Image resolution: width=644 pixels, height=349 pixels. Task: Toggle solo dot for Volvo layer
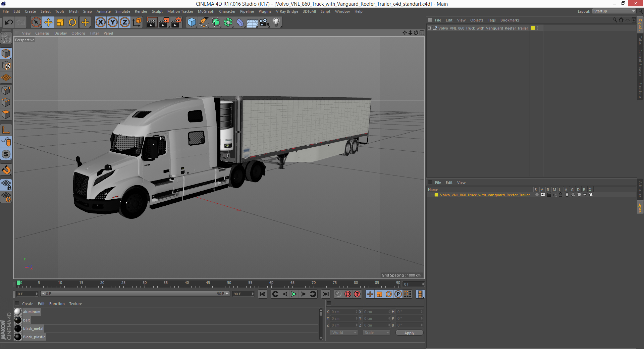point(537,195)
